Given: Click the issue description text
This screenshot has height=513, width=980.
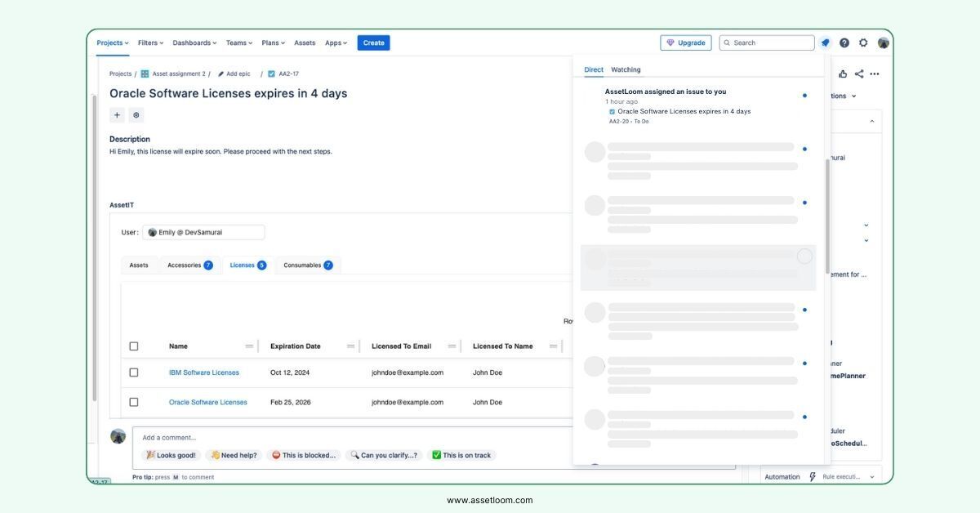Looking at the screenshot, I should 220,151.
